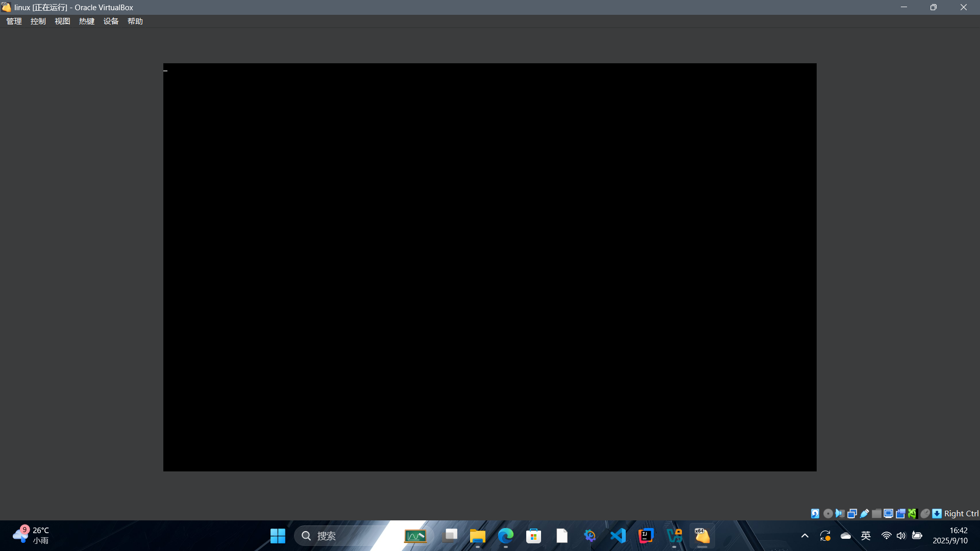The image size is (980, 551).
Task: Open the USB devices status icon
Action: pos(864,514)
